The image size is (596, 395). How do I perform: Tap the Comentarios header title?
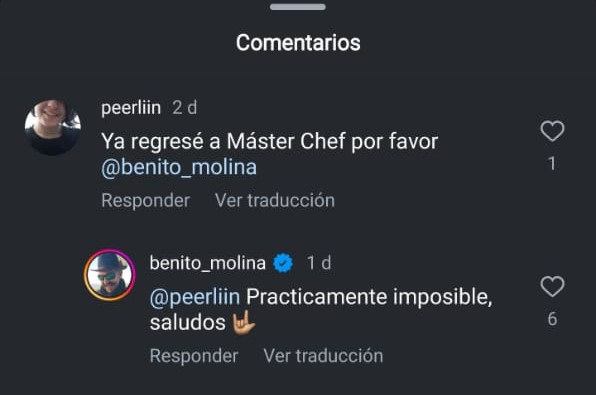[x=298, y=43]
